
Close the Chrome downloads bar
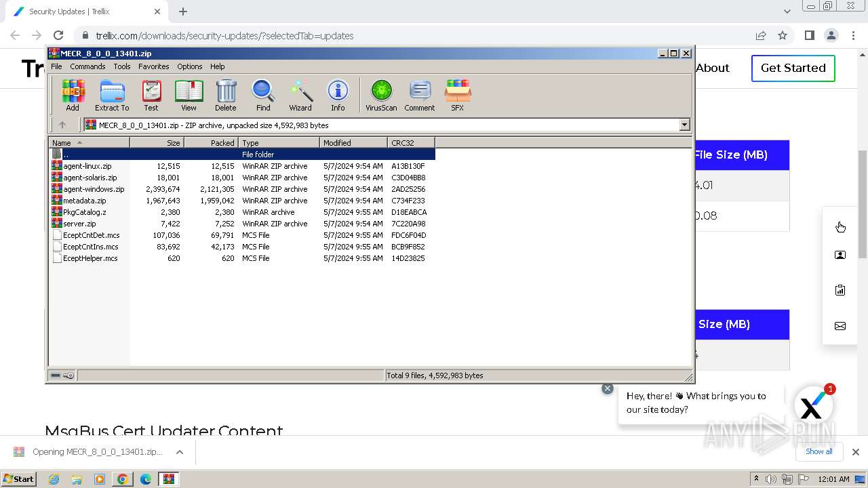tap(856, 452)
